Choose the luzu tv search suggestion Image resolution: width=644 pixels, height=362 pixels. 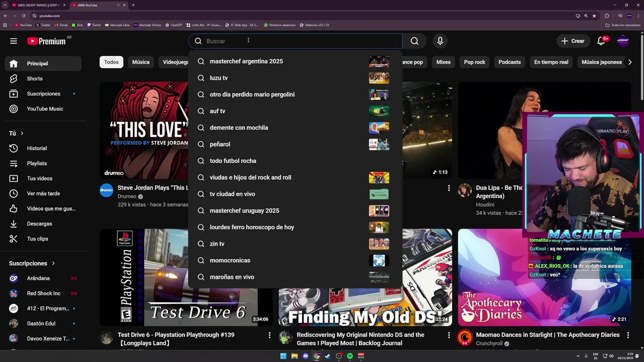pos(295,78)
